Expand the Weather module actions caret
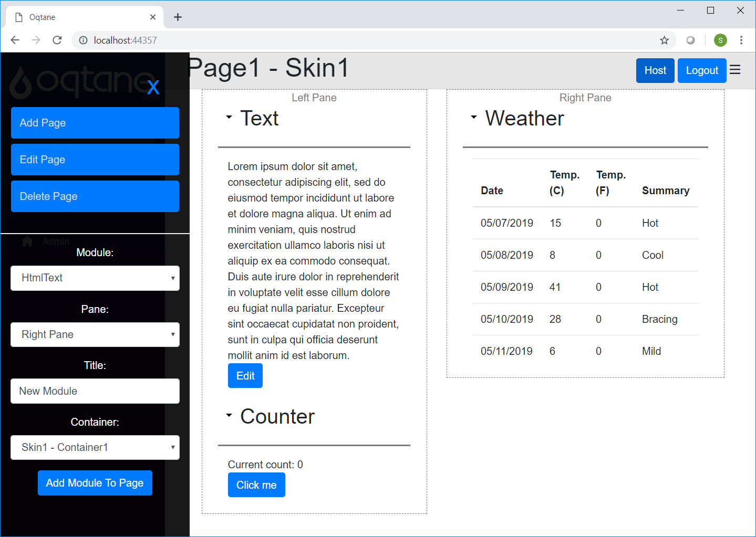Screen dimensions: 756x537 [474, 117]
